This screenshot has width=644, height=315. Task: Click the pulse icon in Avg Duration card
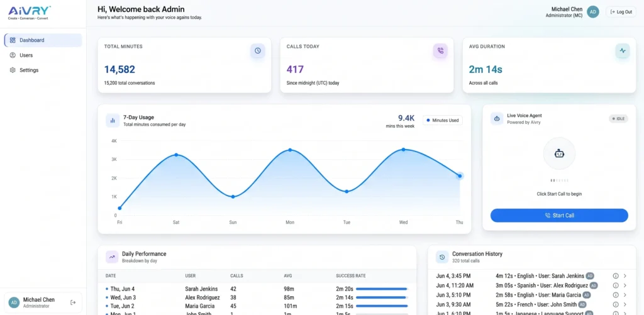click(623, 50)
